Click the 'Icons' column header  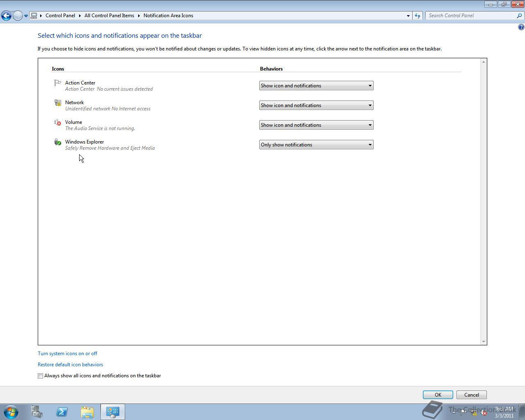58,69
